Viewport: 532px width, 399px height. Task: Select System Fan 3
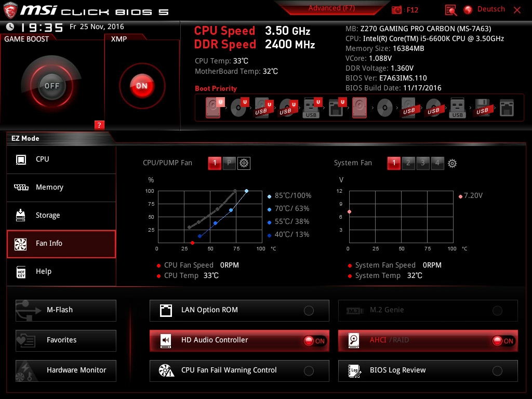pyautogui.click(x=423, y=163)
